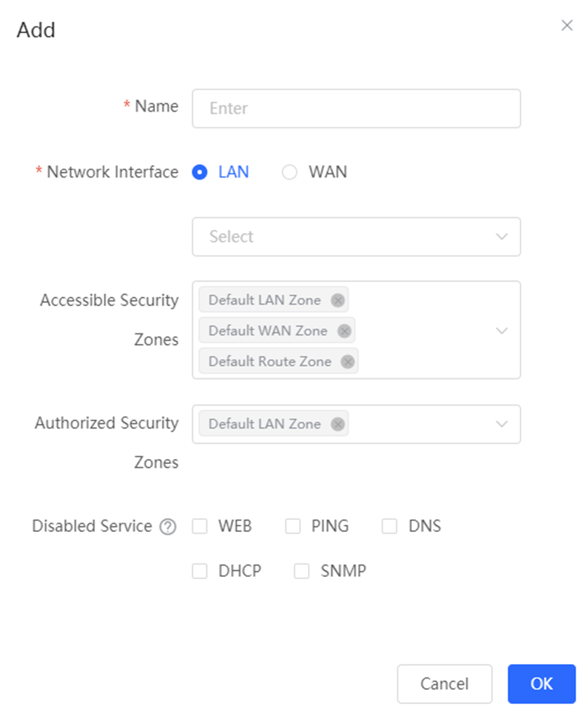Confirm with the OK button
Screen dimensions: 588x718
point(541,684)
